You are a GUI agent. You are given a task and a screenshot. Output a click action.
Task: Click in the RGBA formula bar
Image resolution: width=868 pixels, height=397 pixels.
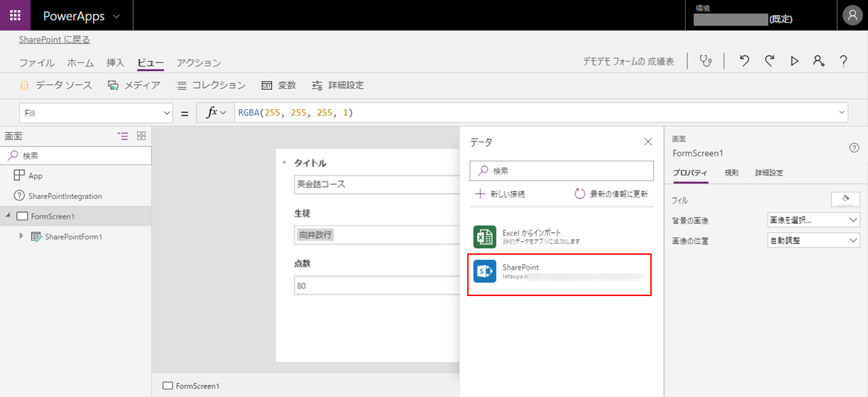point(536,113)
